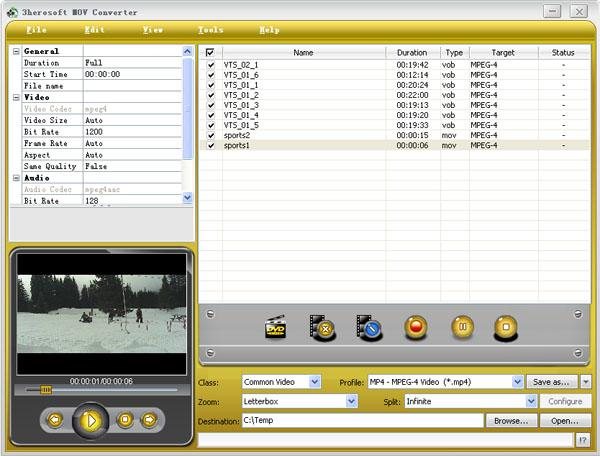Open the Profile dropdown list
Image resolution: width=600 pixels, height=456 pixels.
coord(518,382)
